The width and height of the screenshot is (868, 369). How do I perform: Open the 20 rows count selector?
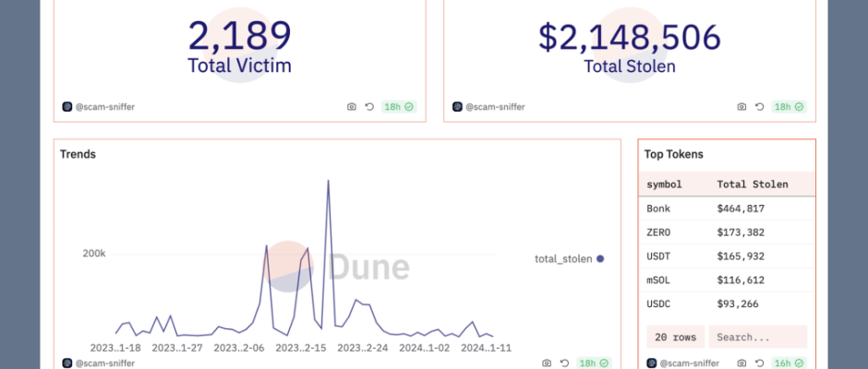(673, 337)
